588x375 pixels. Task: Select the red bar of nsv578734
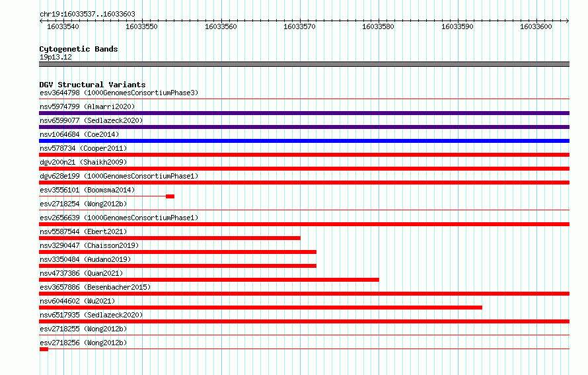click(x=304, y=155)
